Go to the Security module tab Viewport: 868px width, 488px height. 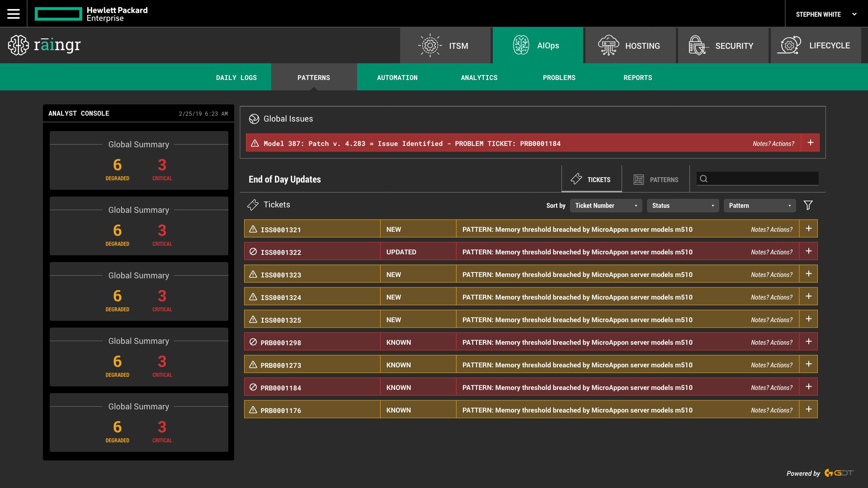722,46
